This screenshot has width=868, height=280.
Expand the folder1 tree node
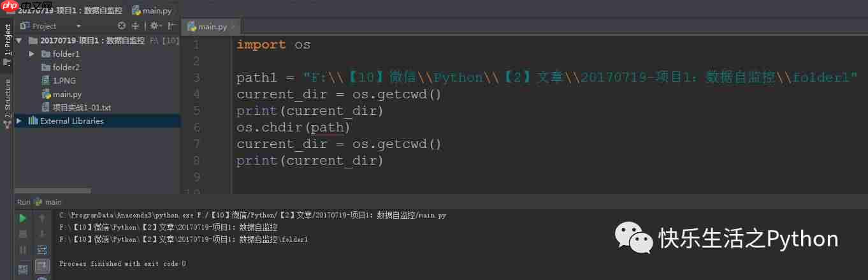[32, 54]
